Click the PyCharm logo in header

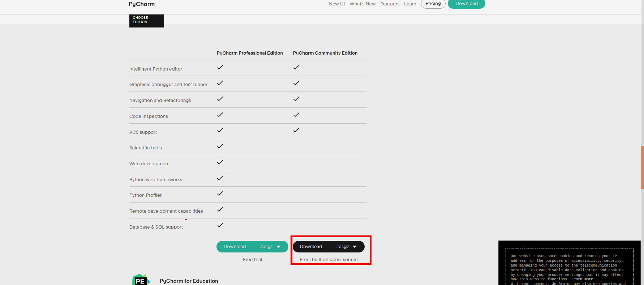[x=142, y=4]
